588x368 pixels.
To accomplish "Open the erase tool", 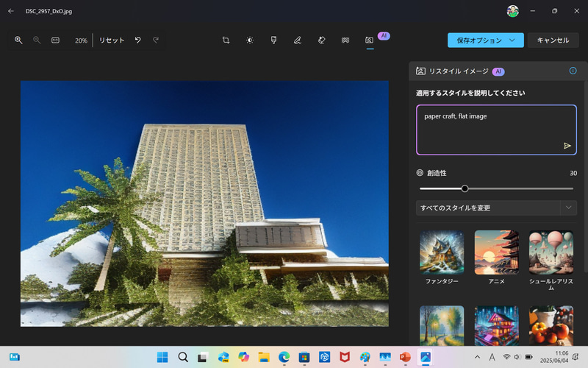I will coord(321,40).
